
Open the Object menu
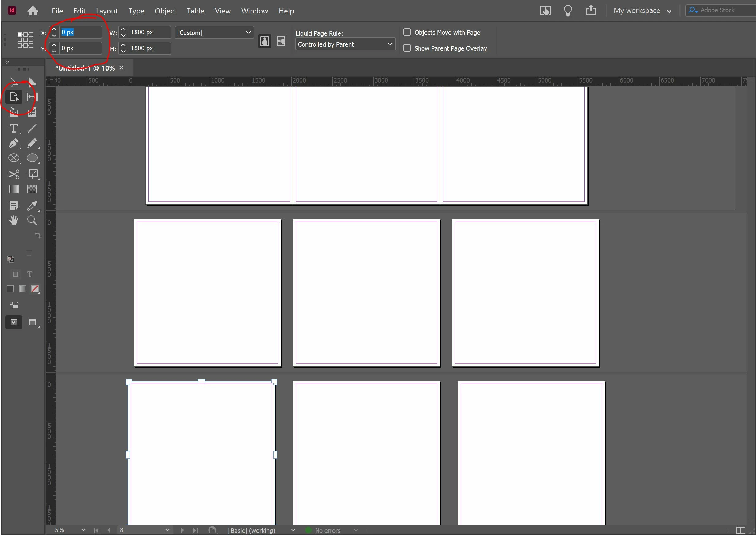click(x=165, y=11)
